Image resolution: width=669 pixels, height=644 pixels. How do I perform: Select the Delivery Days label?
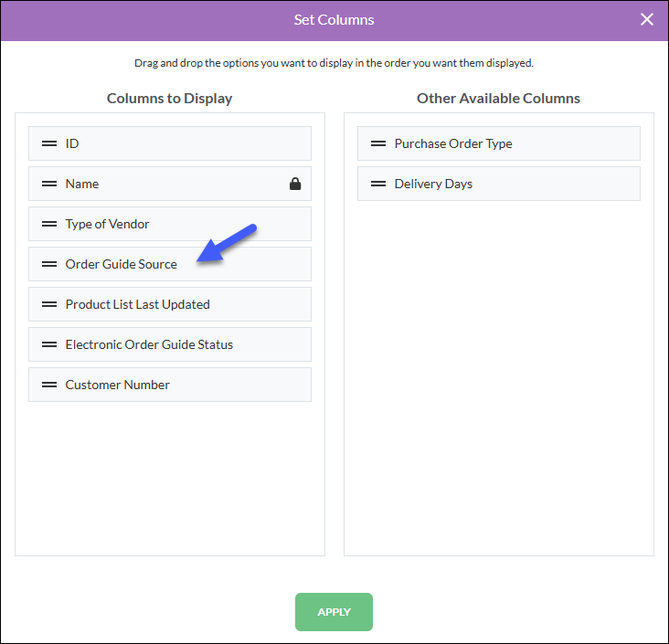click(x=433, y=185)
